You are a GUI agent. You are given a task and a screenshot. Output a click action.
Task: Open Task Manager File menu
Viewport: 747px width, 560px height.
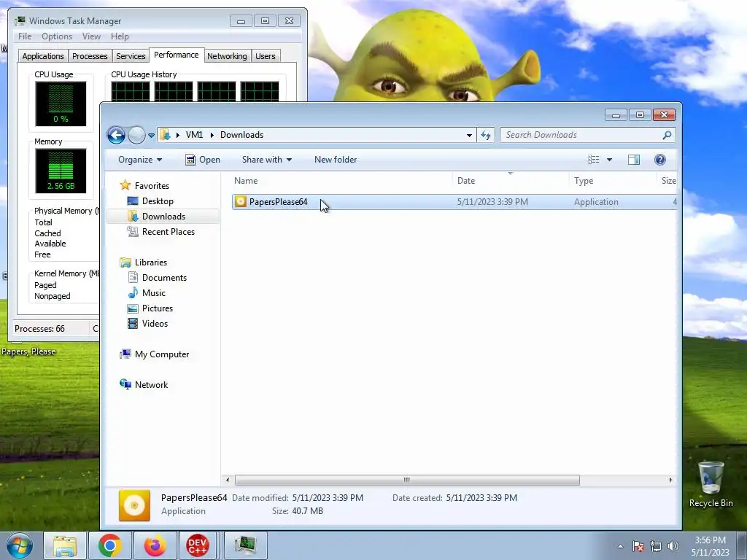click(x=25, y=36)
